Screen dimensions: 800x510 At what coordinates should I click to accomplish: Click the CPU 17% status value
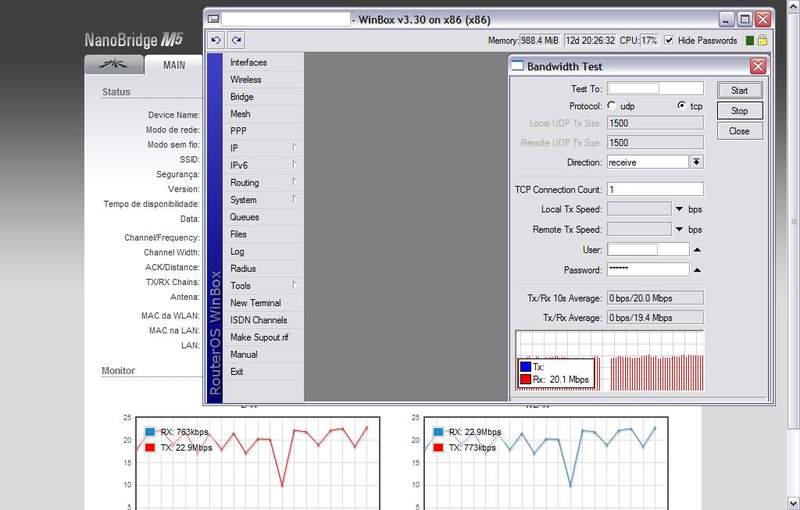(649, 40)
